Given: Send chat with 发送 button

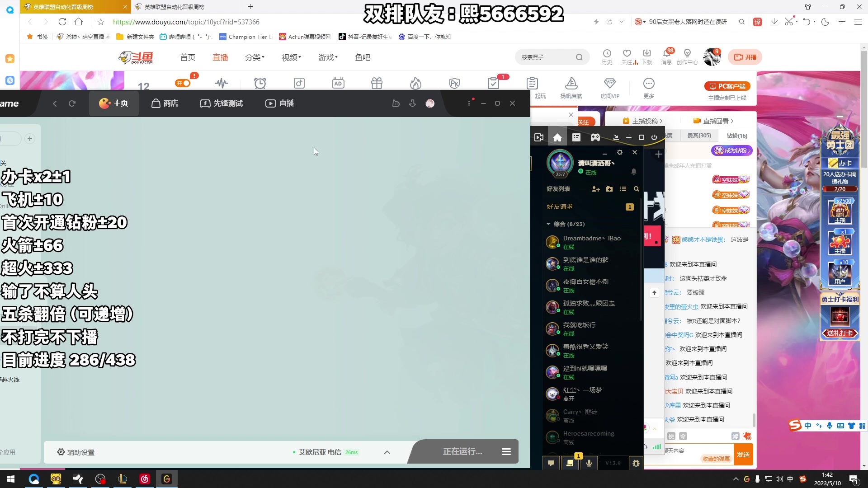Looking at the screenshot, I should tap(743, 455).
